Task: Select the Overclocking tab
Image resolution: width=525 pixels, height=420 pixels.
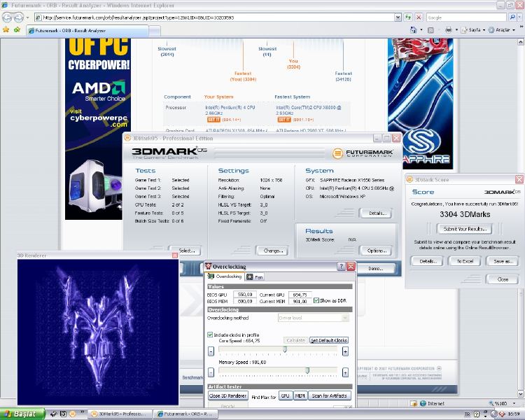Action: click(225, 276)
